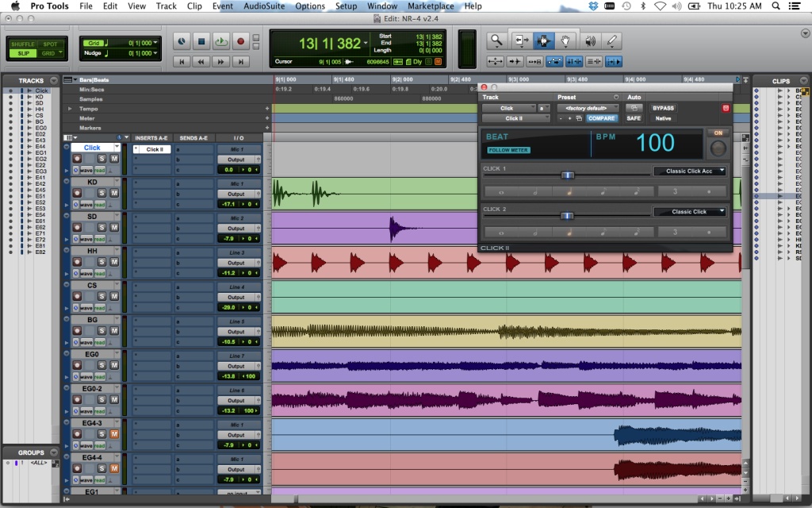The width and height of the screenshot is (812, 508).
Task: Open the Marketplace menu
Action: 431,6
